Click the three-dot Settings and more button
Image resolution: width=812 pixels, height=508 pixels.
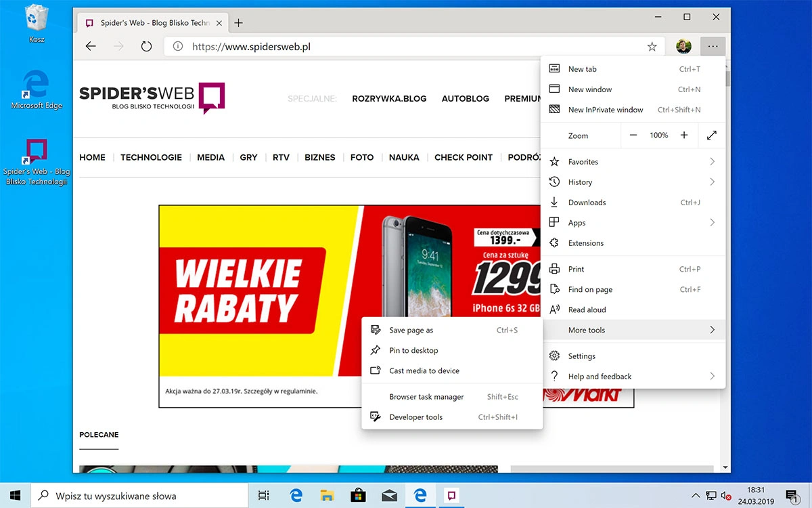coord(713,47)
